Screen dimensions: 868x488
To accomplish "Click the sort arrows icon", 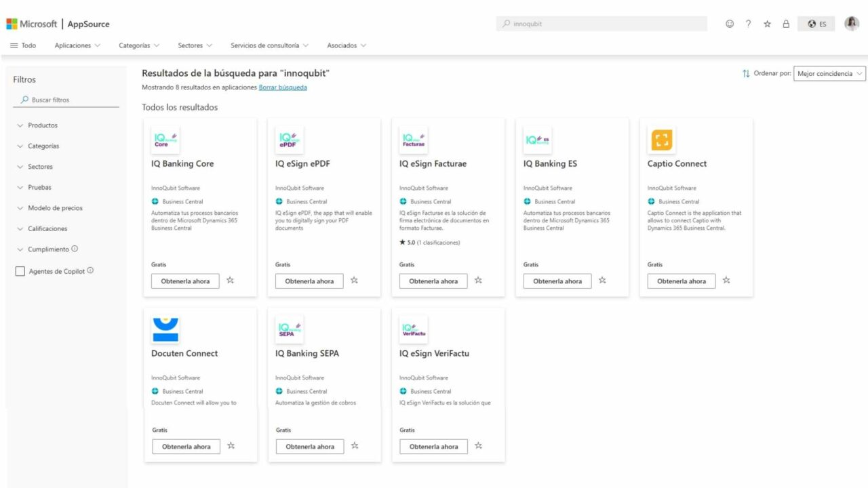I will click(746, 73).
